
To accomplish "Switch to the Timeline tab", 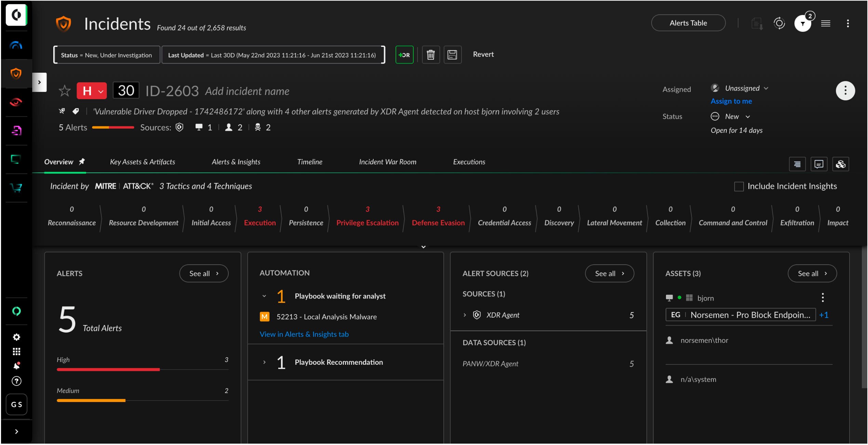I will [309, 162].
